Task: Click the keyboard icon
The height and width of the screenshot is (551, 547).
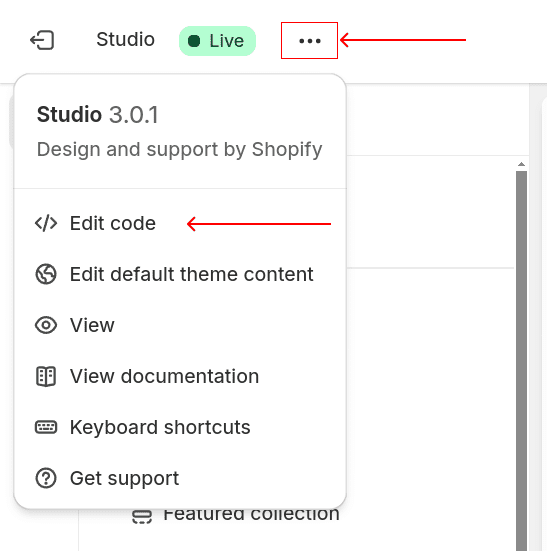Action: tap(46, 427)
